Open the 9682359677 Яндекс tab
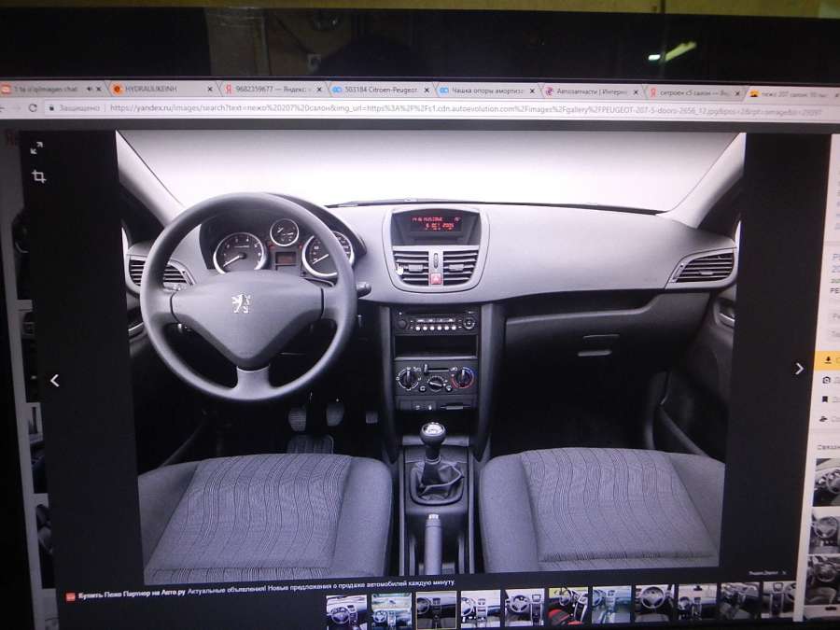This screenshot has width=840, height=630. (x=266, y=90)
